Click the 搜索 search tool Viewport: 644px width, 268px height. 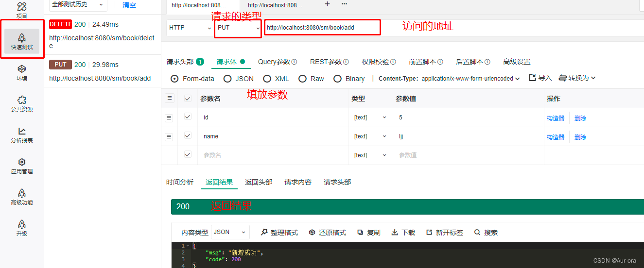[x=486, y=233]
